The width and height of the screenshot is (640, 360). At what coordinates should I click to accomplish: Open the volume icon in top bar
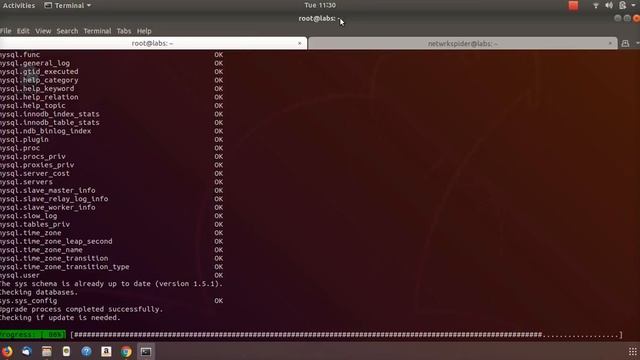pos(609,5)
